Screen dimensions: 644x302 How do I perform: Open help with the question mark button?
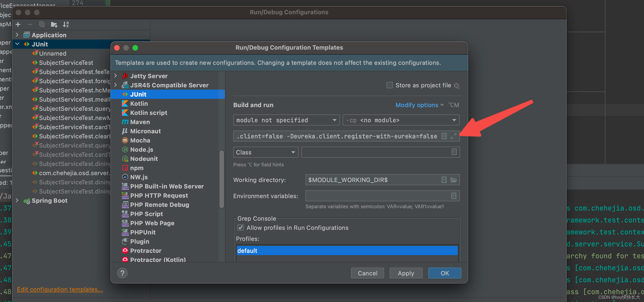[x=122, y=273]
